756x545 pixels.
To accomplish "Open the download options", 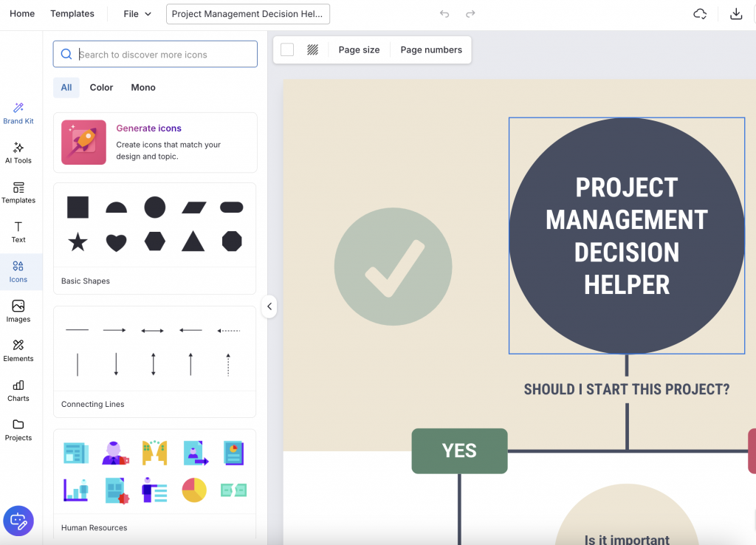I will (x=736, y=13).
